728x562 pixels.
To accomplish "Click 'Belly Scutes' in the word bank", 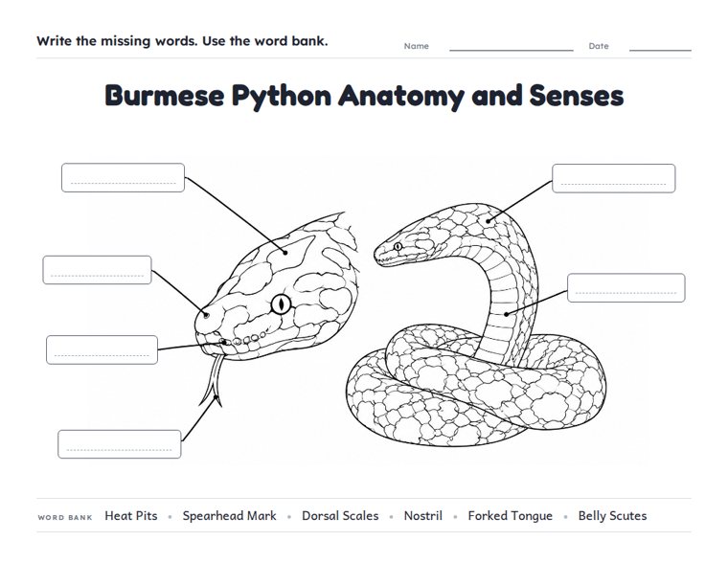I will pyautogui.click(x=612, y=516).
